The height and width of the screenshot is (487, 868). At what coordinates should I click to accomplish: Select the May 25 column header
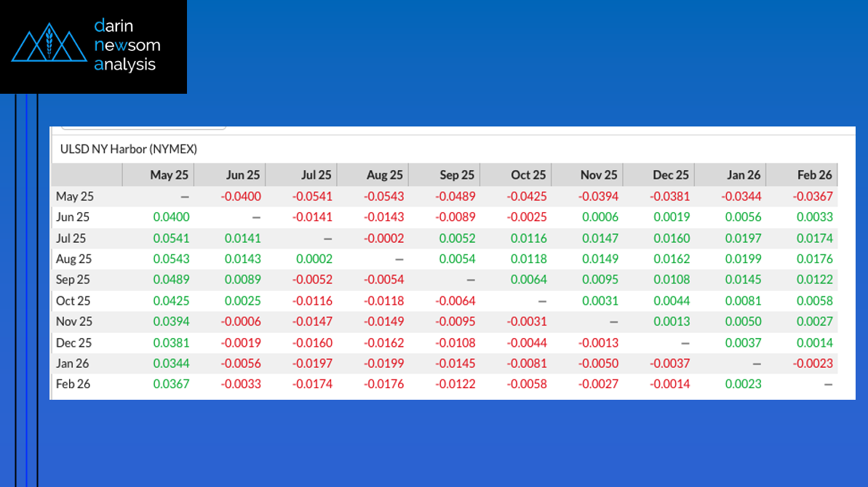tap(169, 175)
